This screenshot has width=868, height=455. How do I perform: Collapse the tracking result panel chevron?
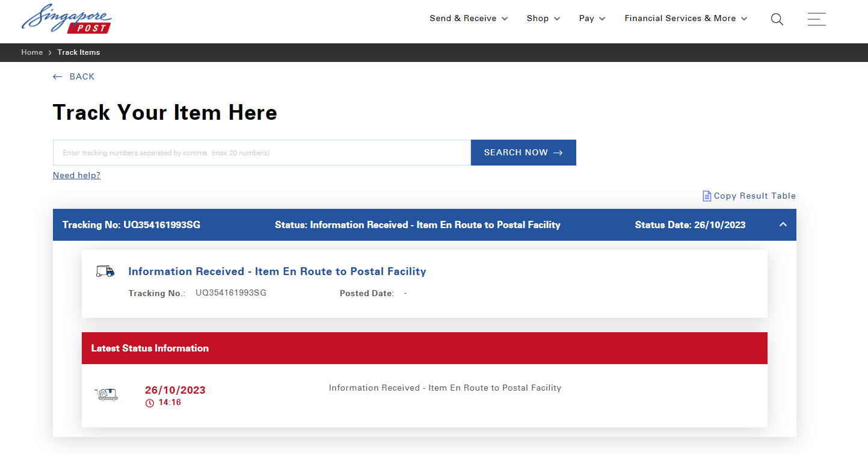(783, 224)
